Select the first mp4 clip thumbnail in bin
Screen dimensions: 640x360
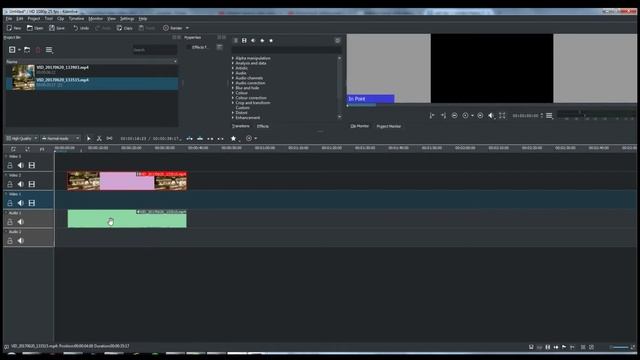23,71
